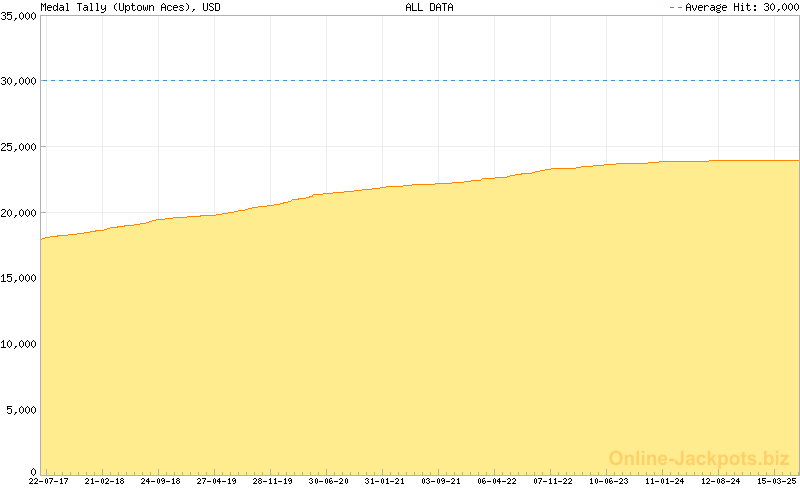Viewport: 800px width, 490px height.
Task: Click the Online-Jackpots.biz watermark
Action: pyautogui.click(x=699, y=458)
